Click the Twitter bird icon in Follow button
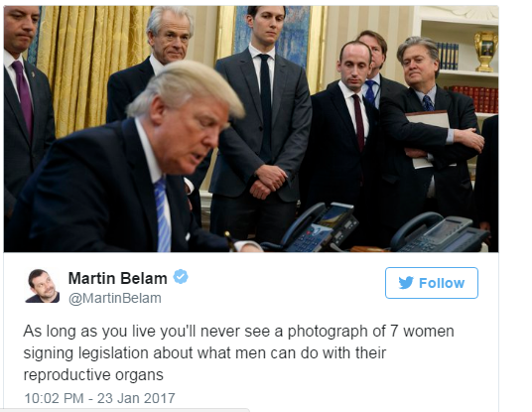 click(x=406, y=283)
